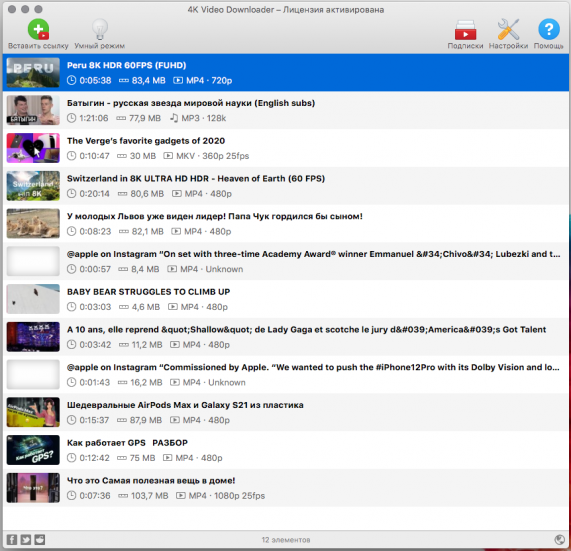Image resolution: width=571 pixels, height=551 pixels.
Task: Open Помощь help icon
Action: pyautogui.click(x=548, y=29)
